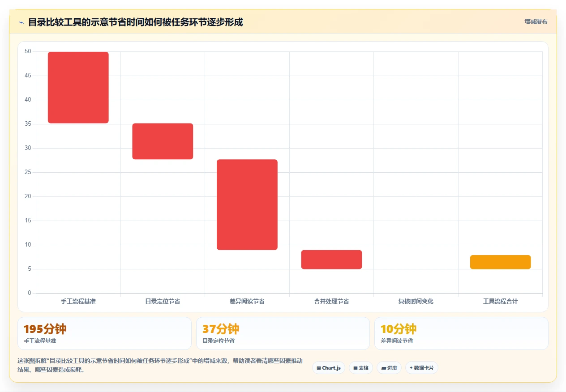Image resolution: width=566 pixels, height=392 pixels.
Task: Click axis label 手工流程基准
Action: pos(78,302)
